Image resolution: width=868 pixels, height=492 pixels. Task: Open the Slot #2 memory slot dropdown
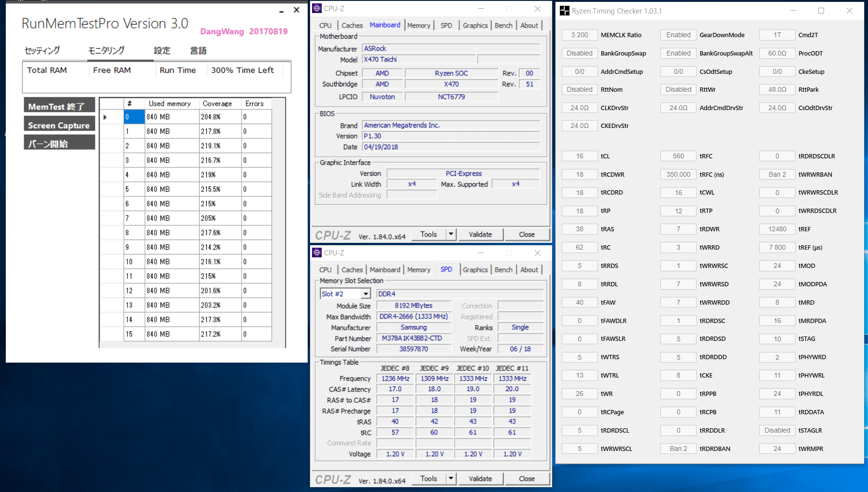click(x=366, y=294)
